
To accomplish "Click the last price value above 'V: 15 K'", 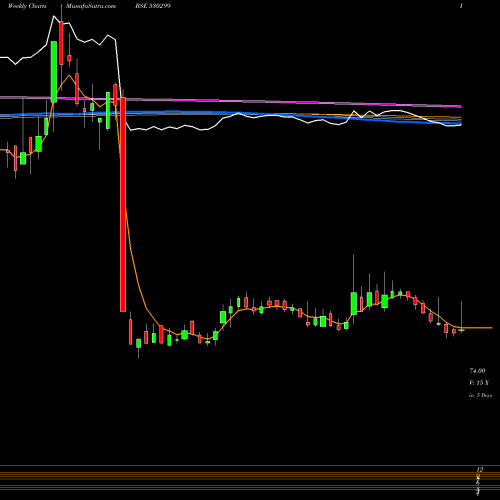I will 477,371.
